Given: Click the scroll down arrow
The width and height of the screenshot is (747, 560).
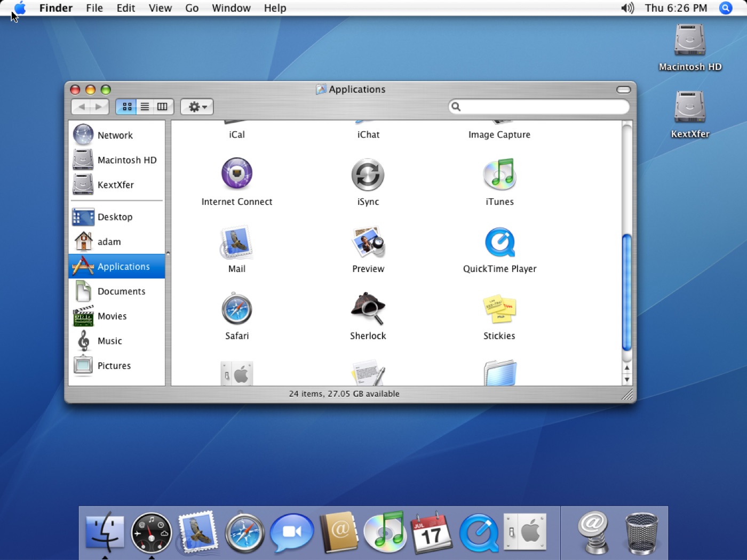Looking at the screenshot, I should coord(627,380).
